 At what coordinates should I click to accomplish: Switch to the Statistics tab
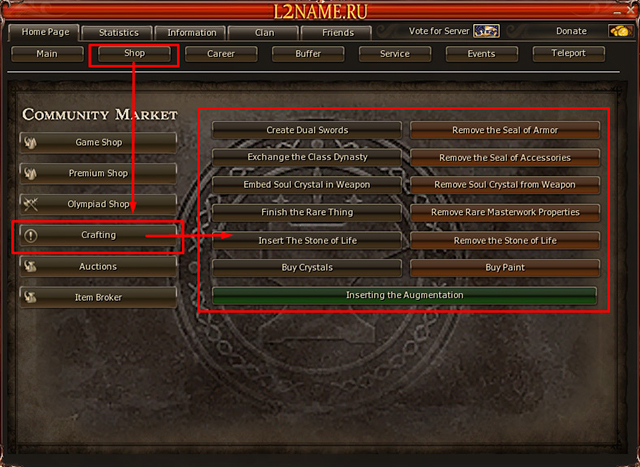coord(118,33)
